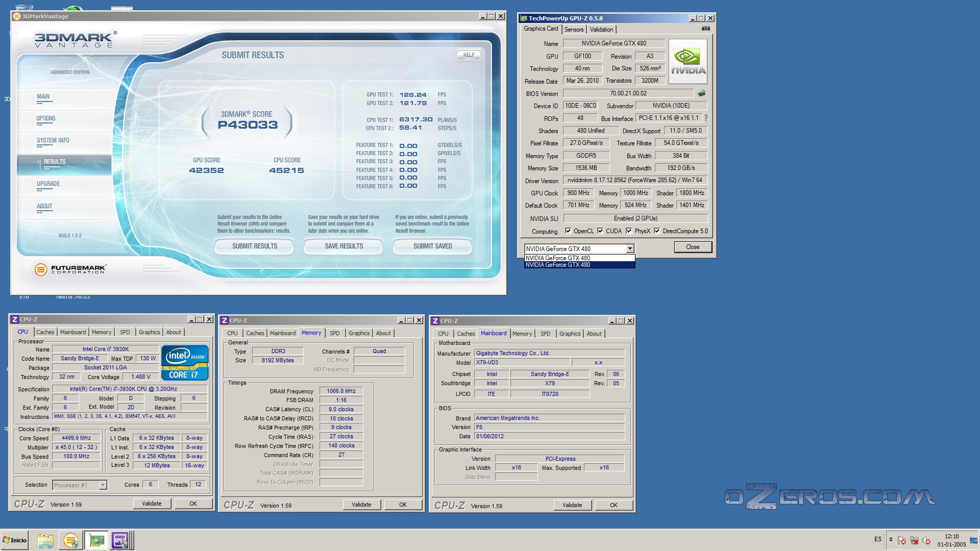The image size is (980, 551).
Task: Open Graphics tab in CPU-Z Mainboard window
Action: point(570,334)
